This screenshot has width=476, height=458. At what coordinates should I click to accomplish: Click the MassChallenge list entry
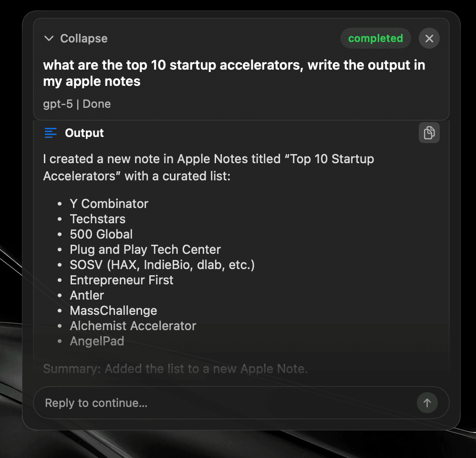tap(114, 311)
